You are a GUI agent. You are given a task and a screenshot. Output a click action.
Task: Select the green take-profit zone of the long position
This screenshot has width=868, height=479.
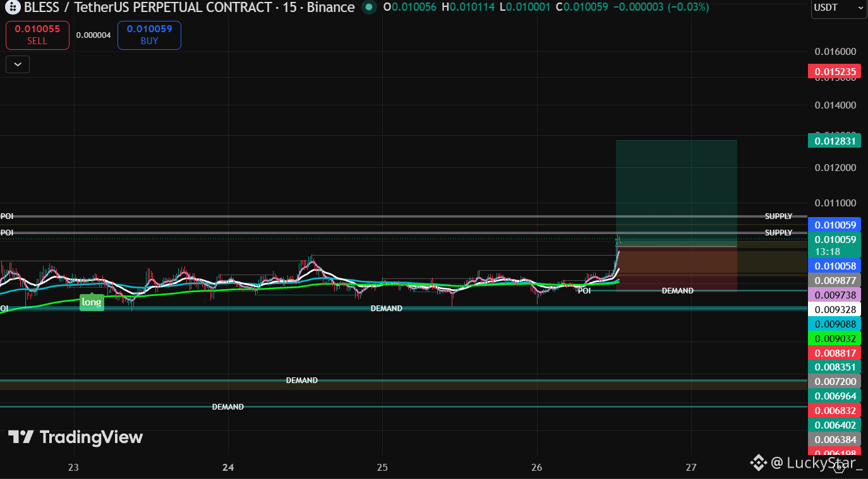(x=677, y=193)
